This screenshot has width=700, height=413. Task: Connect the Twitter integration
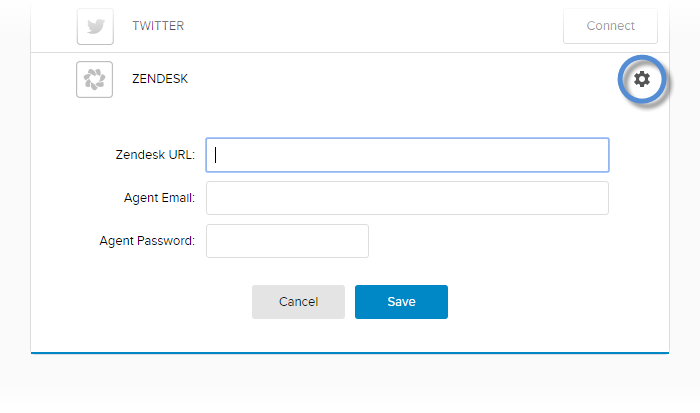point(610,26)
